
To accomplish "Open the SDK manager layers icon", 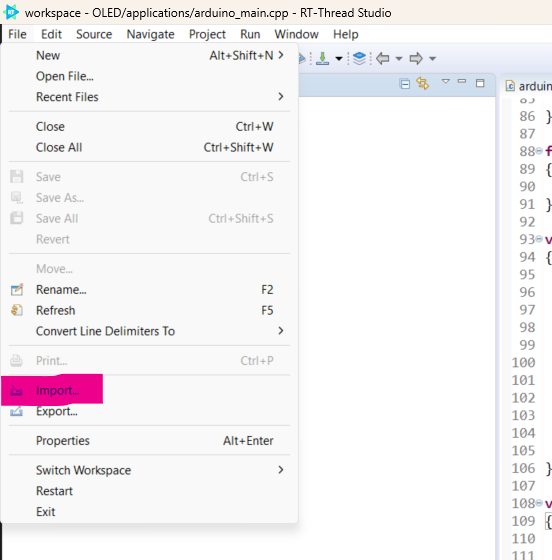I will coord(359,59).
